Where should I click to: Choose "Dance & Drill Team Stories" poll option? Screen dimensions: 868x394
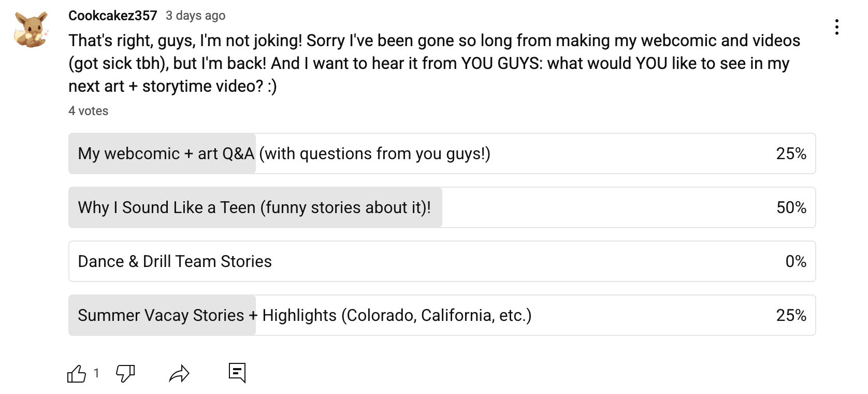pos(175,261)
